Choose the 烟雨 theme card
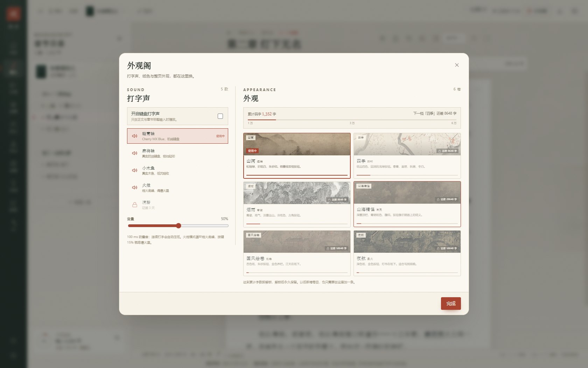 tap(297, 204)
